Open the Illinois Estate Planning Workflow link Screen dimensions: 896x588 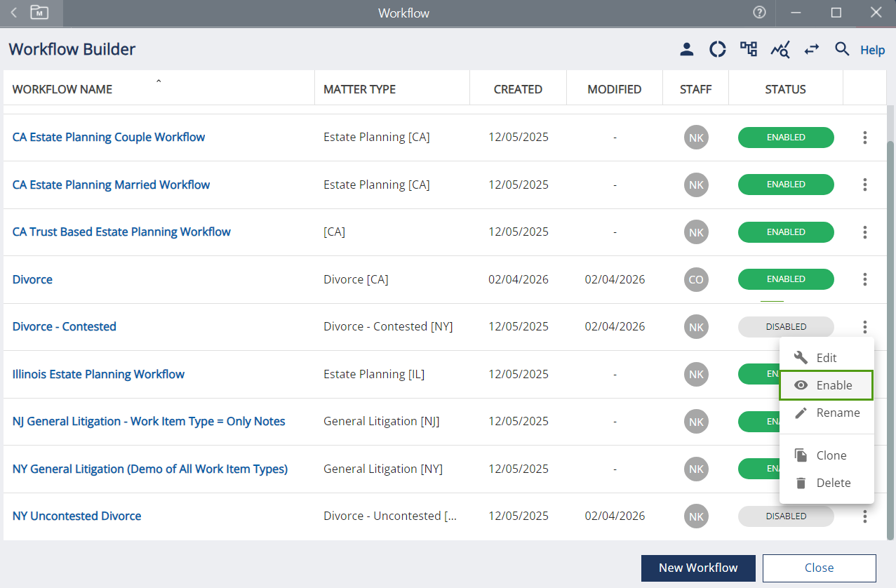pos(98,374)
